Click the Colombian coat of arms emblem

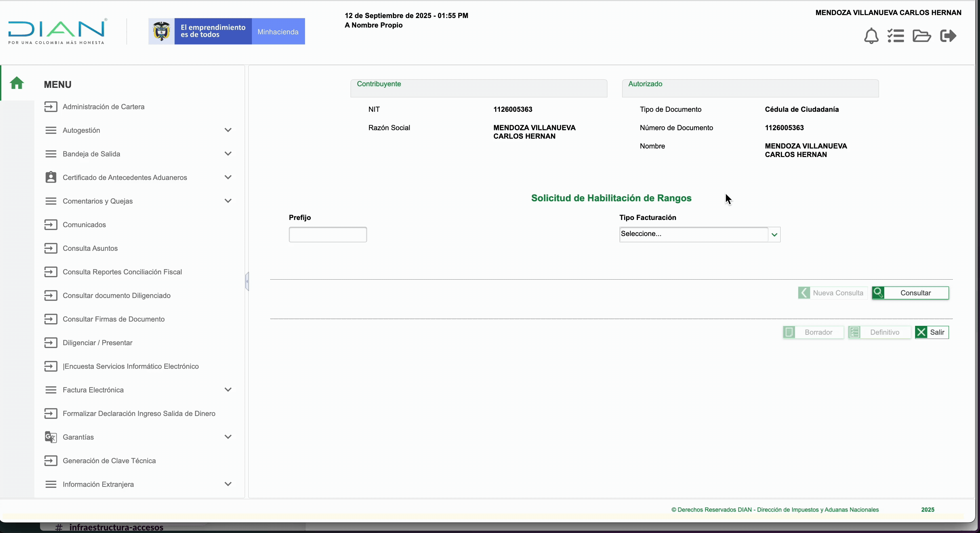tap(161, 31)
